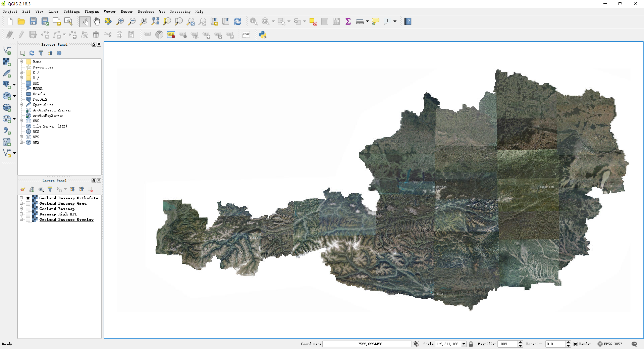Close the Browser Panel
Screen dimensions: 644x349
tap(99, 44)
